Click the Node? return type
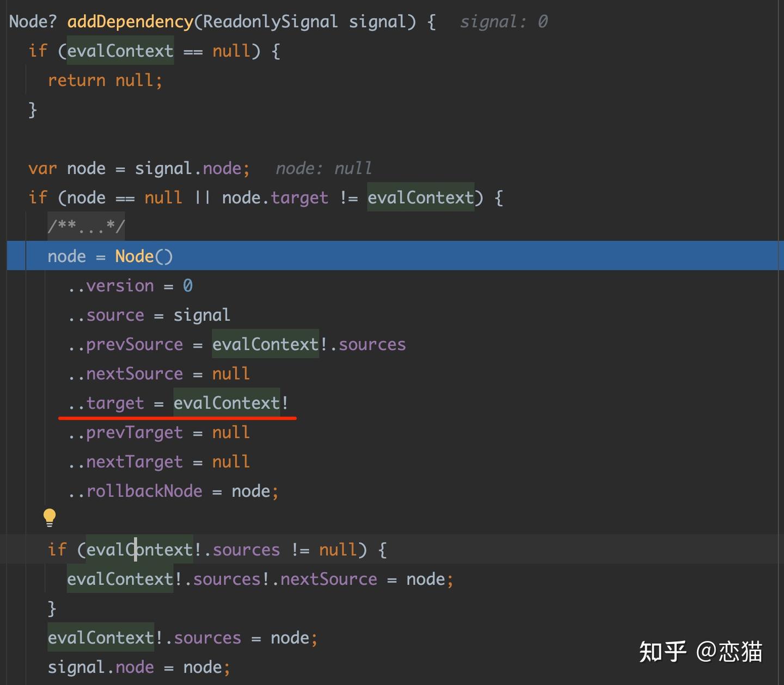784x685 pixels. [x=33, y=22]
